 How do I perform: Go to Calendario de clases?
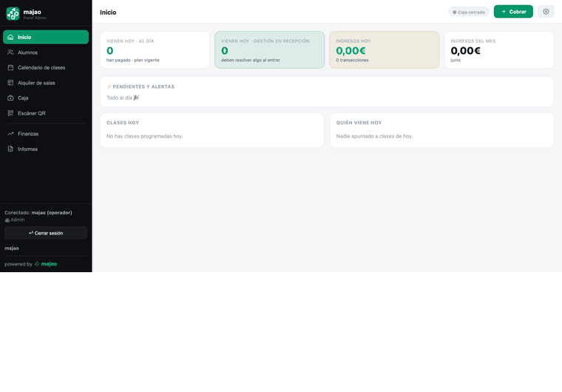[x=46, y=67]
